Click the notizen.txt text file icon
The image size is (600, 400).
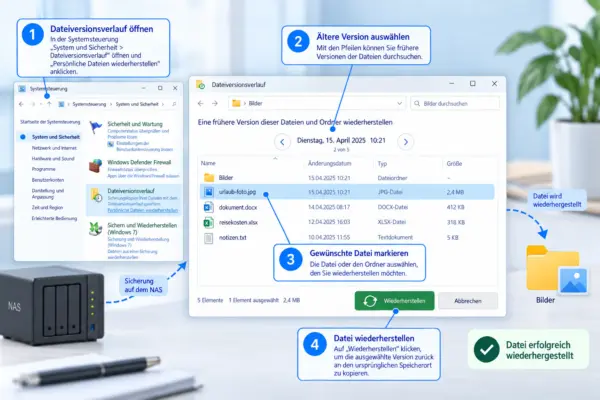point(209,238)
